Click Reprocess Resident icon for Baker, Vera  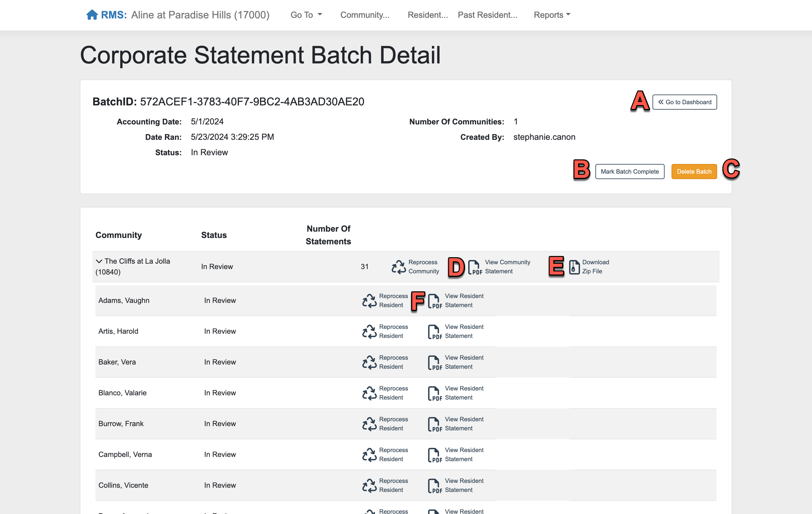pyautogui.click(x=369, y=362)
